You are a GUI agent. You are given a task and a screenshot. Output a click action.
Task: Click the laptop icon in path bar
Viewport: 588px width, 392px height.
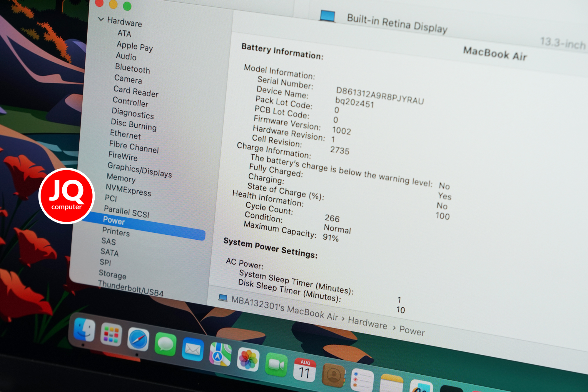tap(223, 298)
